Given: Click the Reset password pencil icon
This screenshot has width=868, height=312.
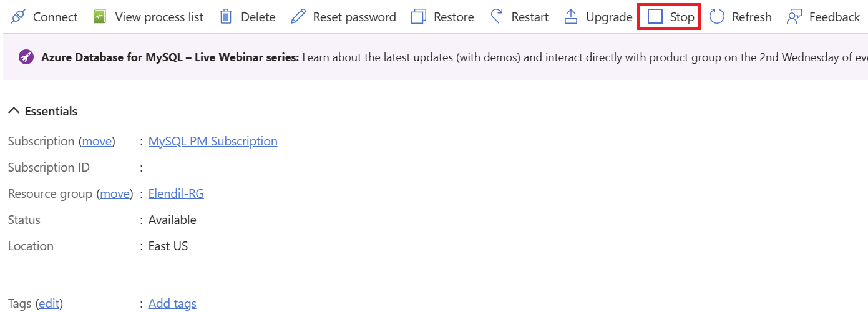Looking at the screenshot, I should tap(299, 17).
